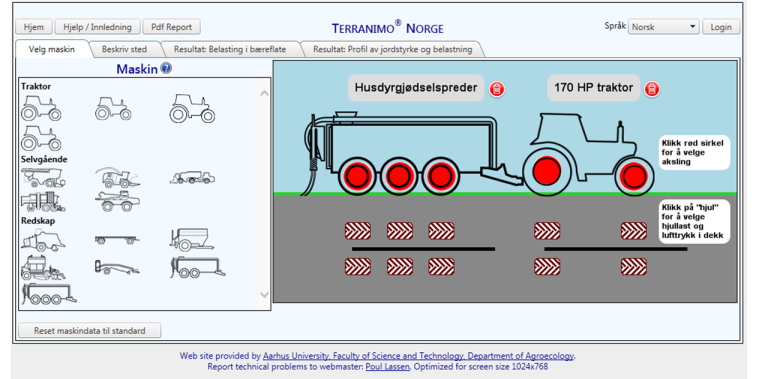This screenshot has width=768, height=379.
Task: Click lower-row middle spreader wheel footprint
Action: click(x=400, y=267)
